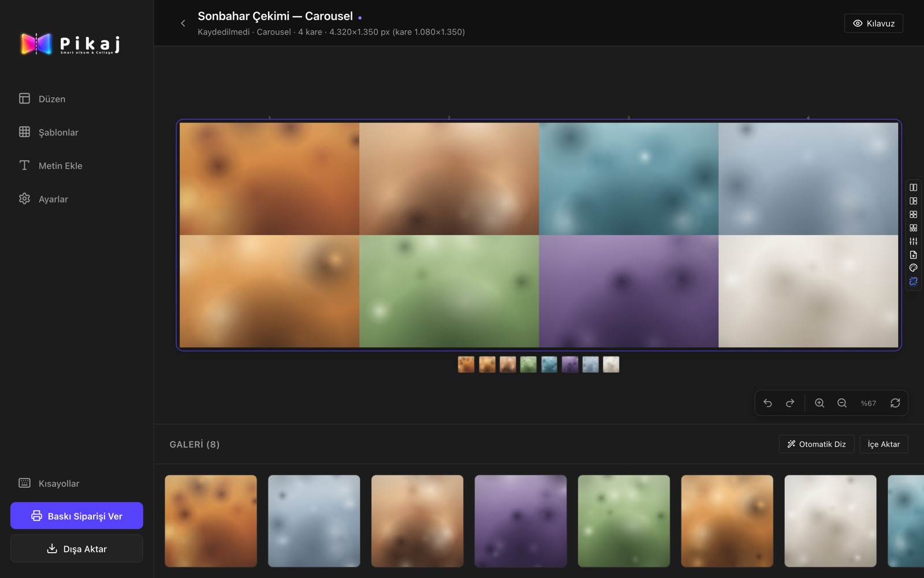This screenshot has height=578, width=924.
Task: Click the Dışa Aktar export button
Action: 77,549
